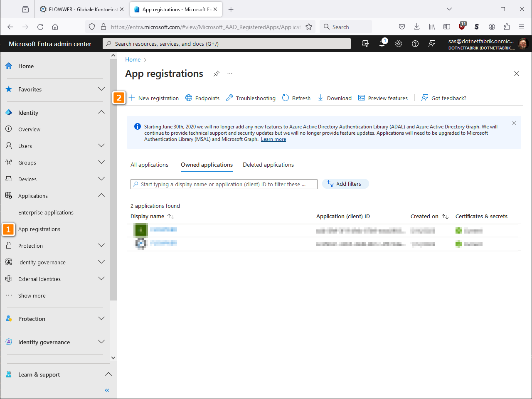Collapse the Applications section
Image resolution: width=532 pixels, height=399 pixels.
pyautogui.click(x=101, y=196)
